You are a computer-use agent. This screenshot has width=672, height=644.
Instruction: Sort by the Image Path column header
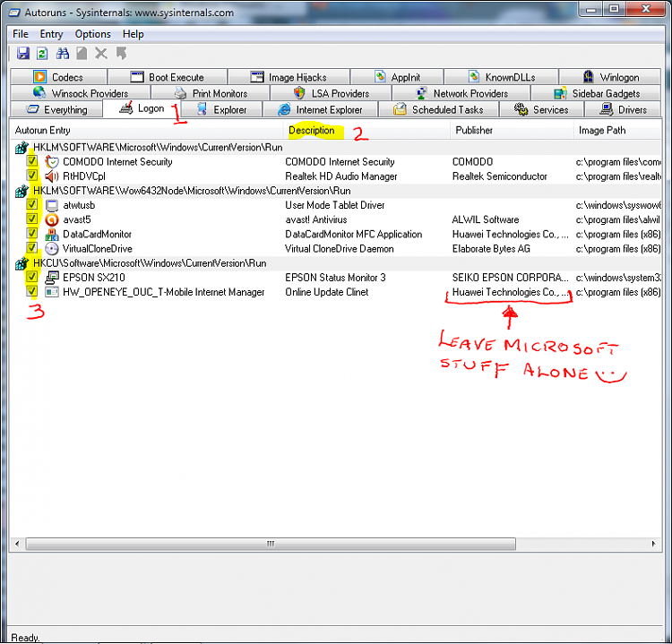(x=617, y=130)
